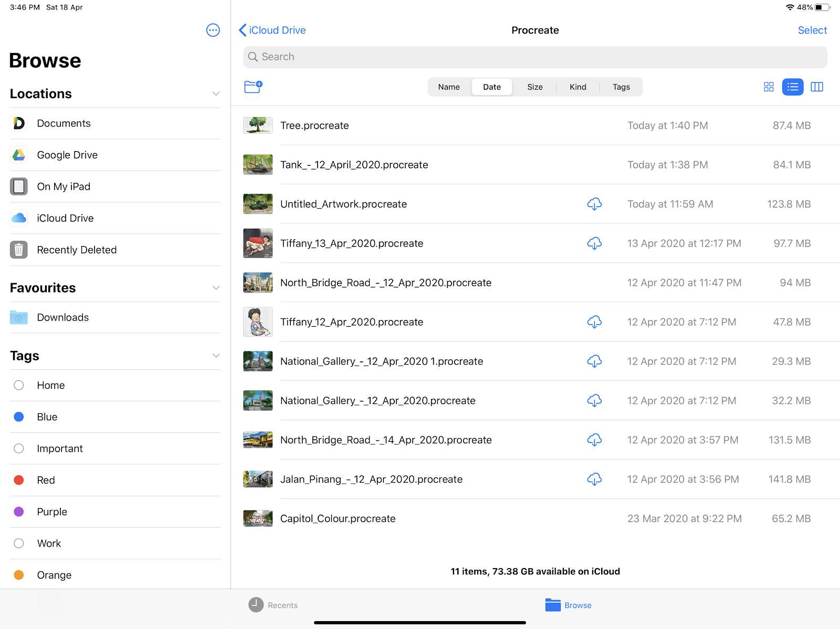Open the North_Bridge_Road_-_12_Apr_2020.procreate thumbnail
Image resolution: width=840 pixels, height=629 pixels.
pos(258,283)
